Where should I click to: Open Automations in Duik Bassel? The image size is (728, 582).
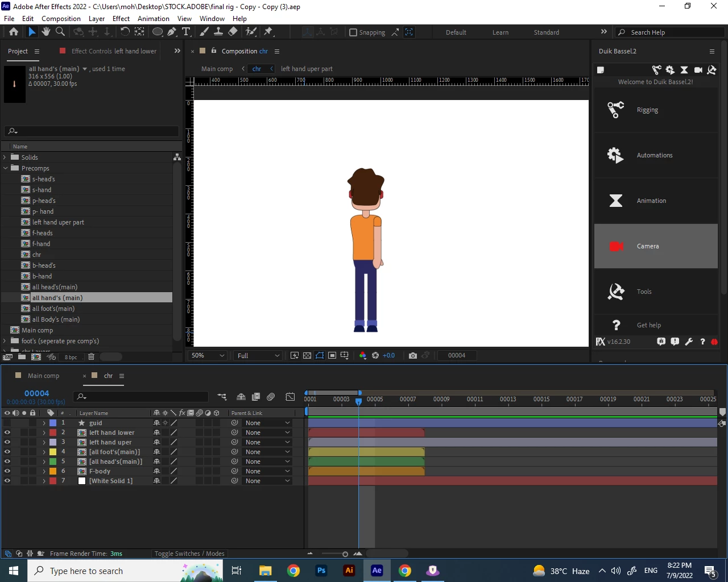coord(656,155)
